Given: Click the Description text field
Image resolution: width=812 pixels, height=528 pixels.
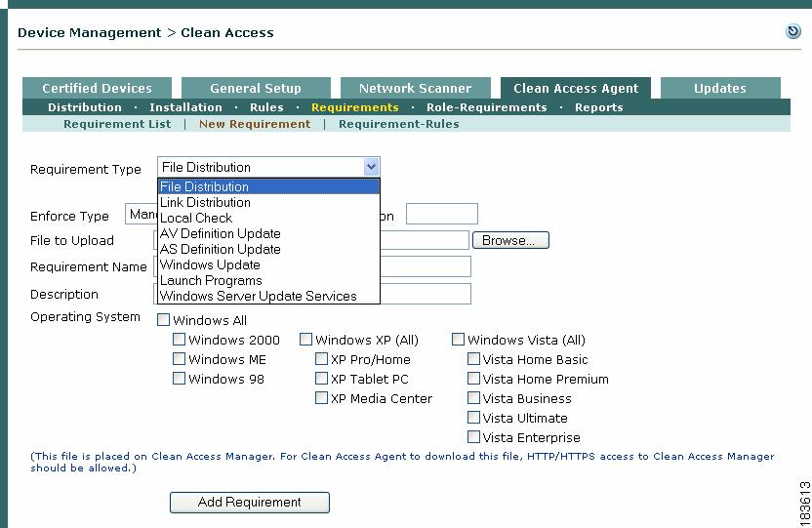Looking at the screenshot, I should click(x=426, y=294).
